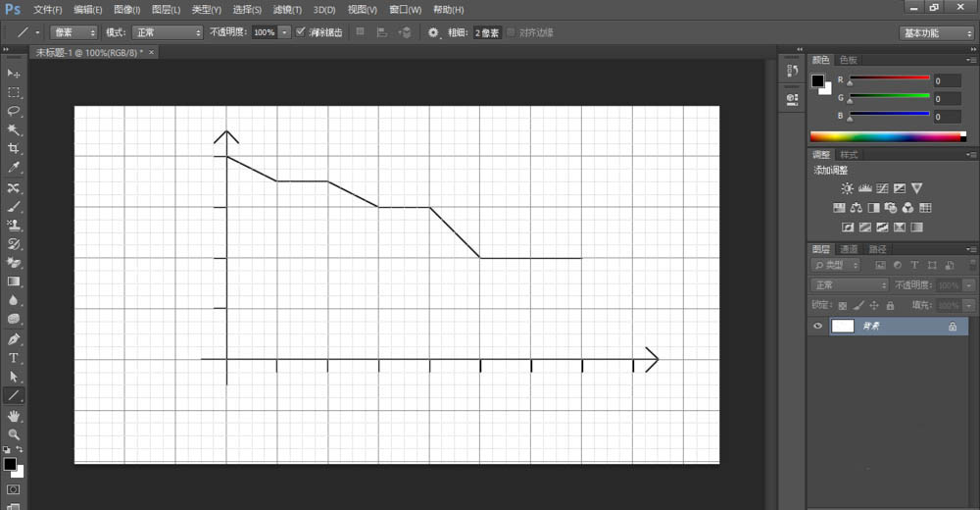Hide the background layer with eye icon
980x510 pixels.
point(817,326)
